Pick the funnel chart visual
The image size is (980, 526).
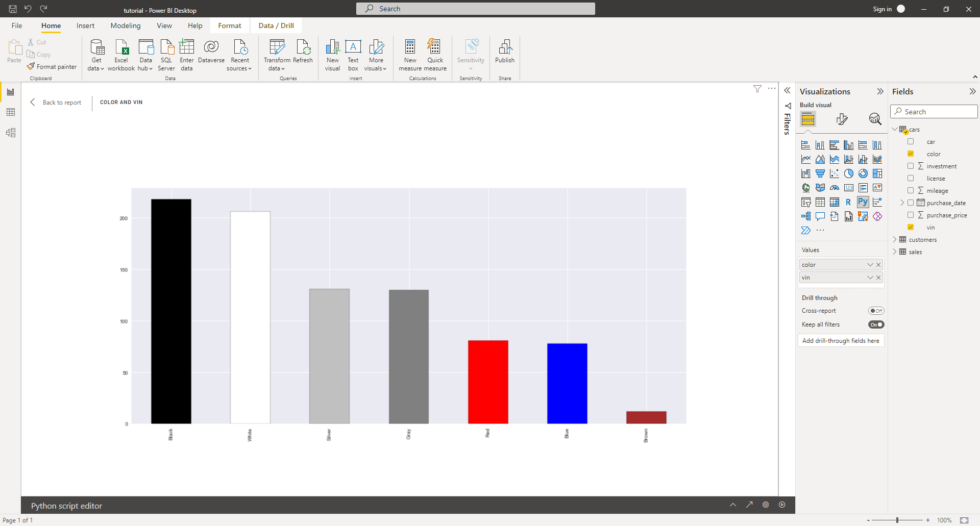click(x=820, y=173)
